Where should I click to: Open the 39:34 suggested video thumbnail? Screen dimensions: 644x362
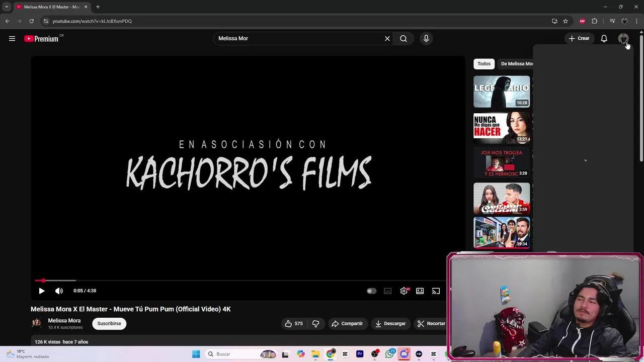tap(502, 232)
